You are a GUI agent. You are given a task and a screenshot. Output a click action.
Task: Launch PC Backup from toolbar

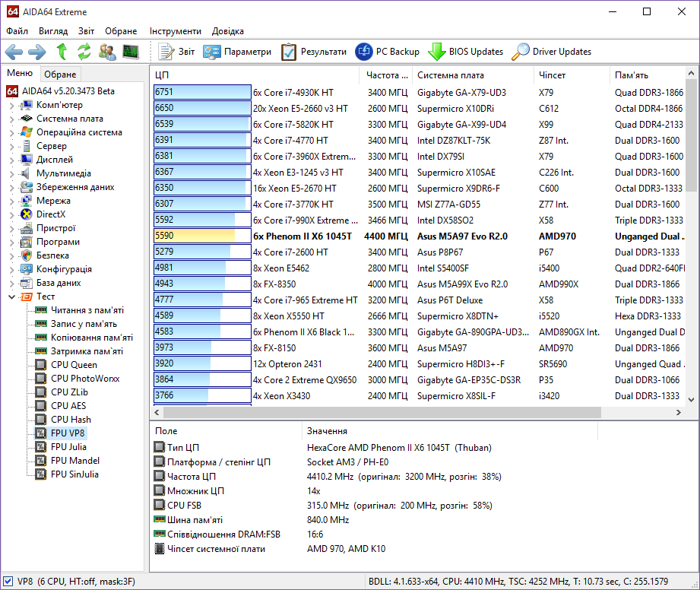click(388, 52)
